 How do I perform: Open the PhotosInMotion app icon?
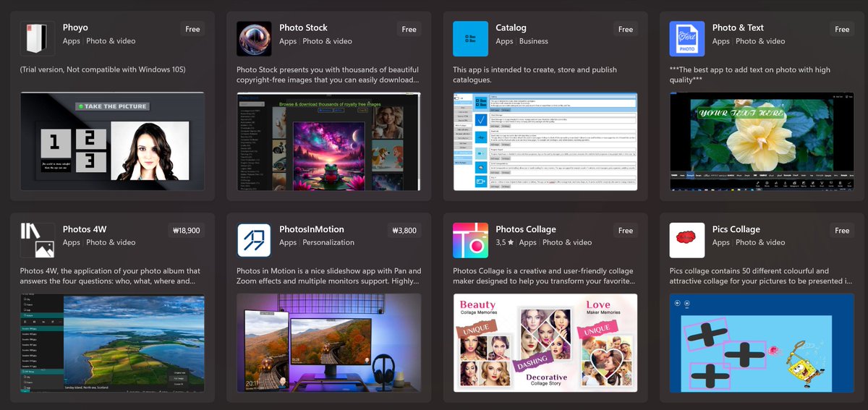[x=254, y=240]
